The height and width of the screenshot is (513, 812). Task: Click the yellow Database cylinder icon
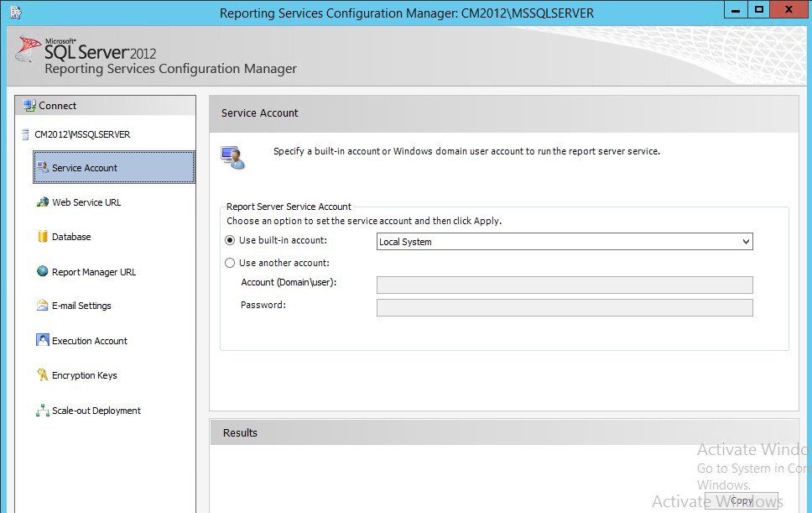coord(43,237)
